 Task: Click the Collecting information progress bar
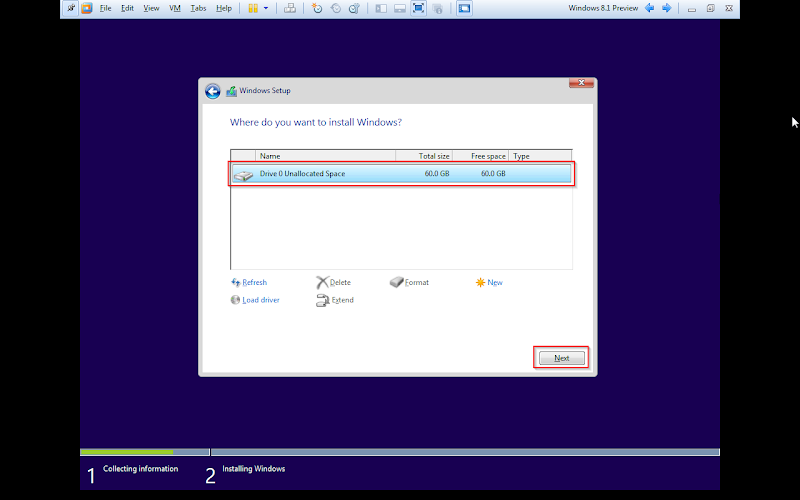145,452
